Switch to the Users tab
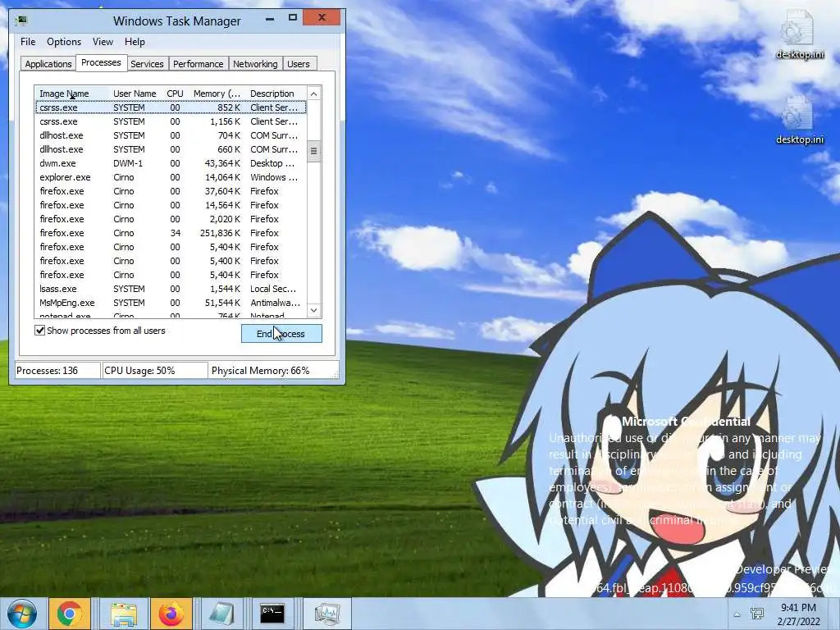 298,64
